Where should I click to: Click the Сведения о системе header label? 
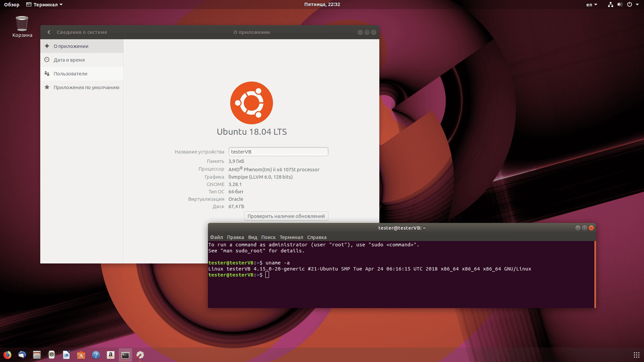pos(82,32)
